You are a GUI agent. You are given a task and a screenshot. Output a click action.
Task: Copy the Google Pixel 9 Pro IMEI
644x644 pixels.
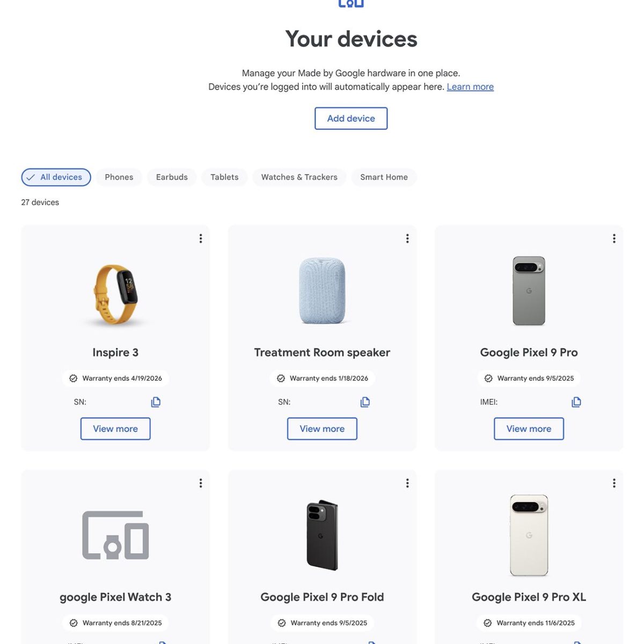pyautogui.click(x=576, y=402)
